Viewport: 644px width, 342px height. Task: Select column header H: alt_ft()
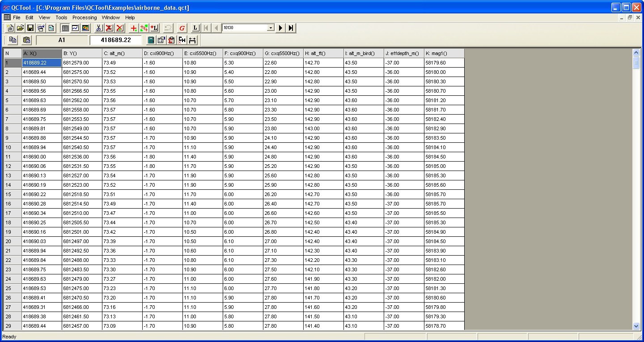pyautogui.click(x=323, y=53)
